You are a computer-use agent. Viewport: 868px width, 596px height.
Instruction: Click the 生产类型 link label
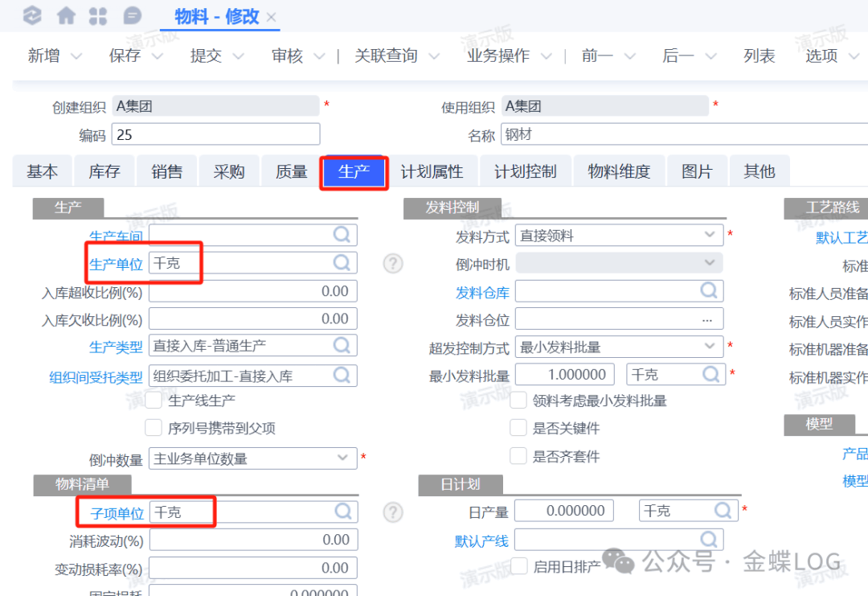click(x=115, y=347)
